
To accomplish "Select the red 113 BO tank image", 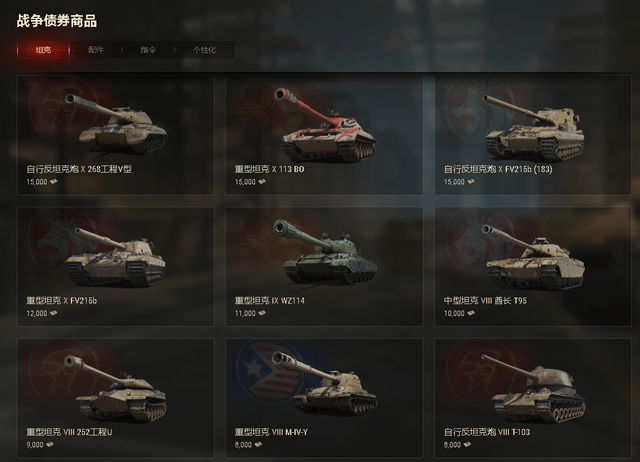I will pyautogui.click(x=324, y=124).
